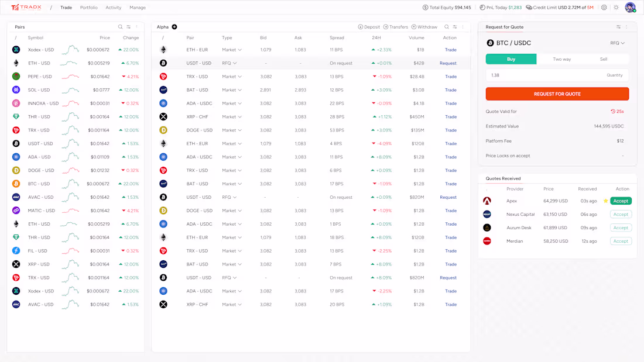Click Request link for USDT - USD $42B
The image size is (644, 362).
coord(448,63)
